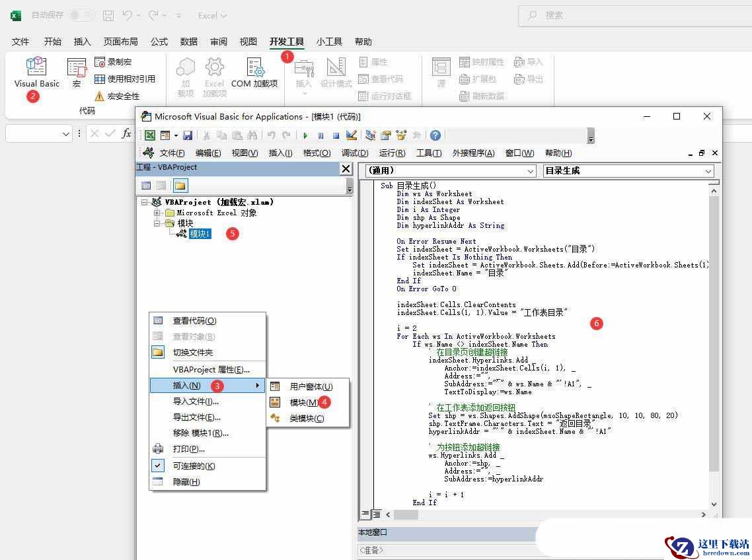Open Properties Window icon in VBA toolbar
This screenshot has height=560, width=752.
[x=386, y=135]
